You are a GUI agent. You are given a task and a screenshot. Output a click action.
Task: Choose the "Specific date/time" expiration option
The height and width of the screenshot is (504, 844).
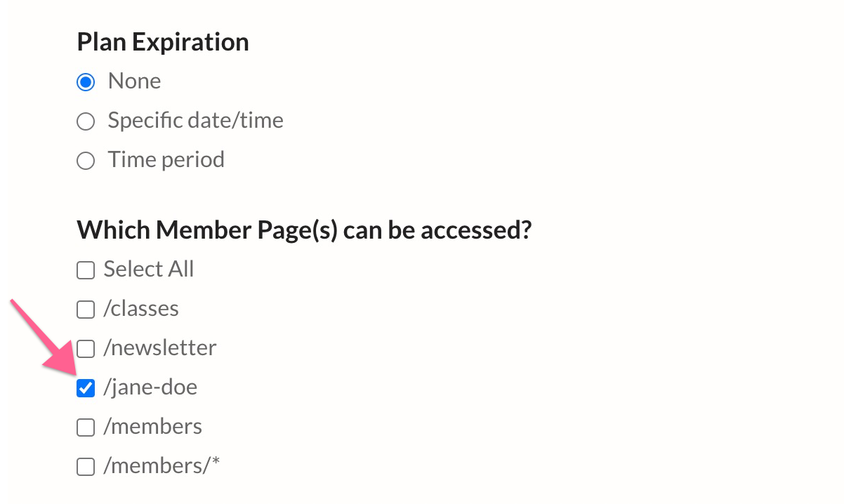(x=85, y=121)
